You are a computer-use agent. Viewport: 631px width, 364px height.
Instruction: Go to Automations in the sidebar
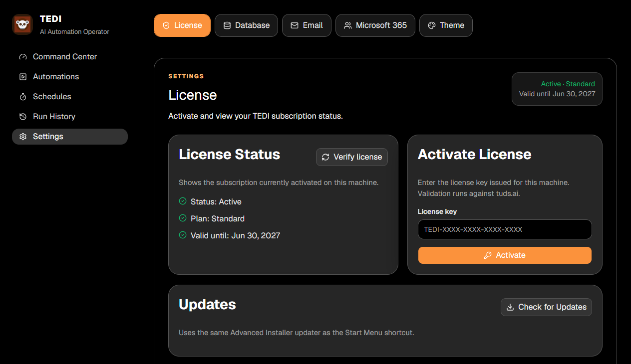click(70, 77)
